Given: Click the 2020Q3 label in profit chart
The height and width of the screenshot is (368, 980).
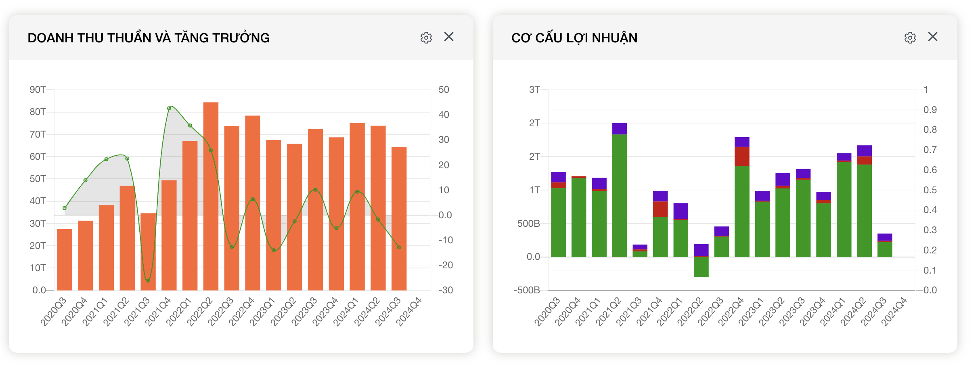Looking at the screenshot, I should click(x=547, y=312).
